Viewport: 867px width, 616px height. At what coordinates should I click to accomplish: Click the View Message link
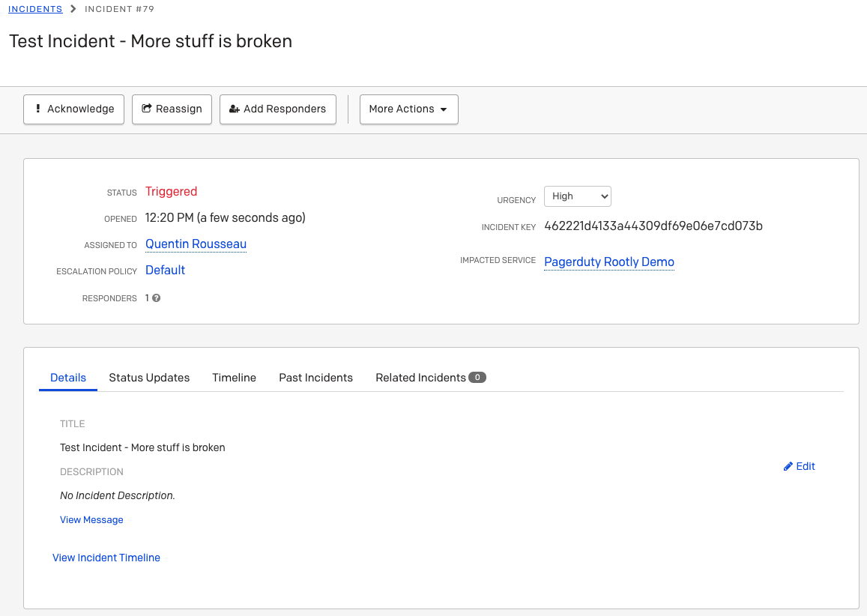point(91,520)
